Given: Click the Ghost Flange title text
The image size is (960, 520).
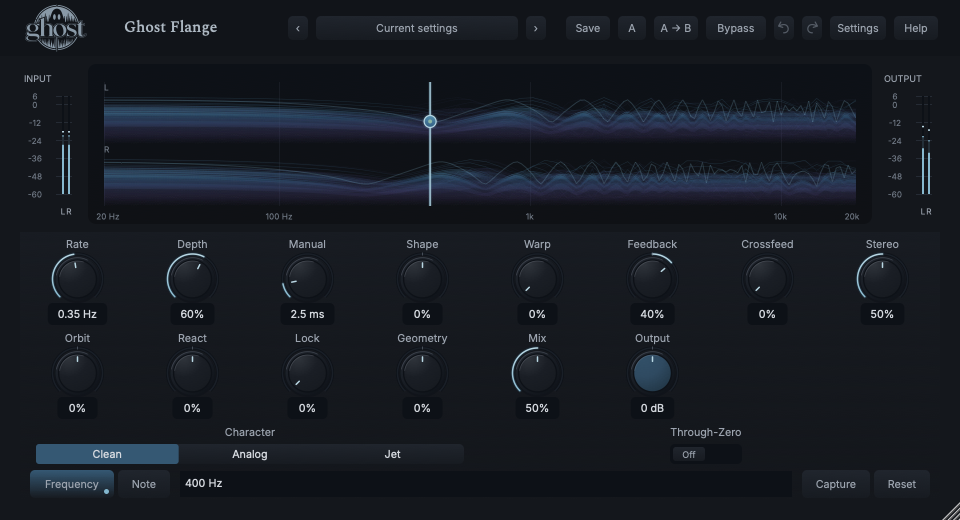Looking at the screenshot, I should click(x=171, y=28).
